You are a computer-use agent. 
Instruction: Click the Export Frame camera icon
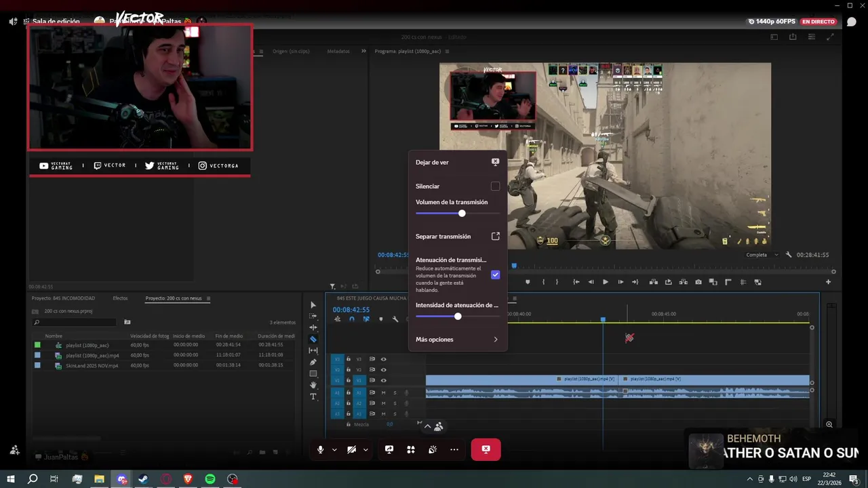pos(698,282)
